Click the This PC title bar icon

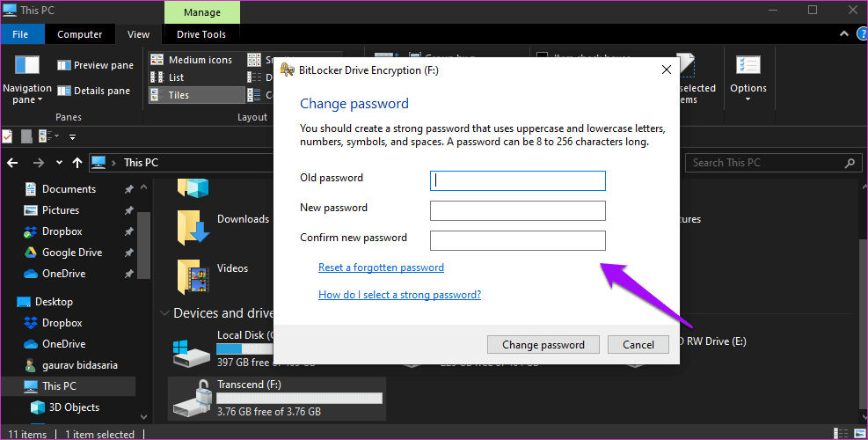point(10,10)
